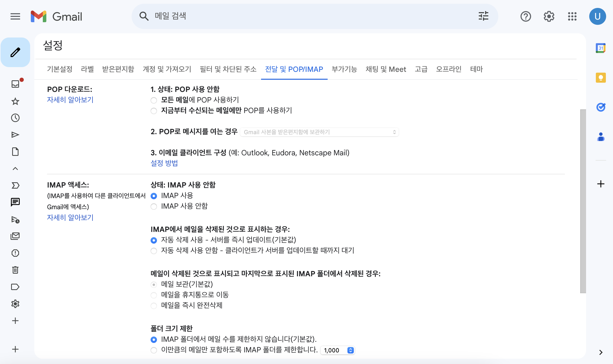Screen dimensions: 613x364
Task: Enable POP for '모든 메일' radio option
Action: click(x=154, y=100)
